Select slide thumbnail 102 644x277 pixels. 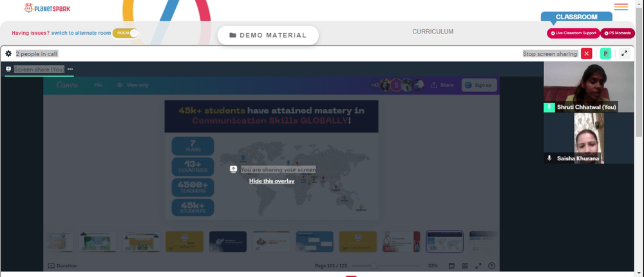click(x=483, y=242)
